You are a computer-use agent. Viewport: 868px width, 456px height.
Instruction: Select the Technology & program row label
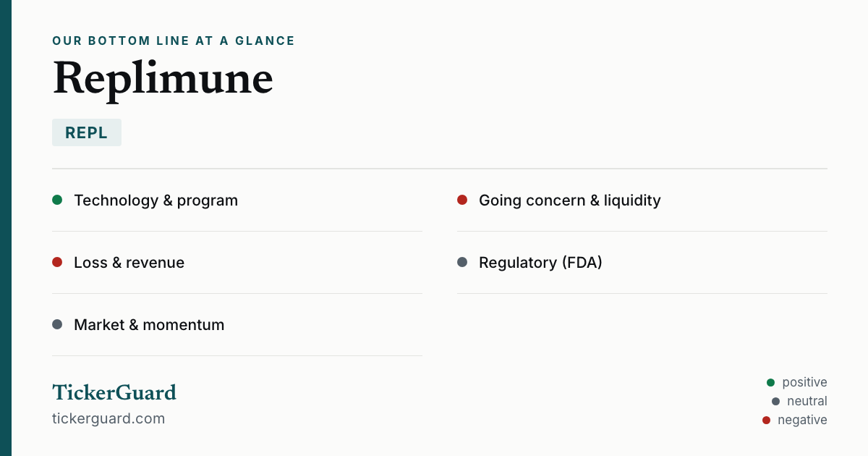pyautogui.click(x=156, y=200)
